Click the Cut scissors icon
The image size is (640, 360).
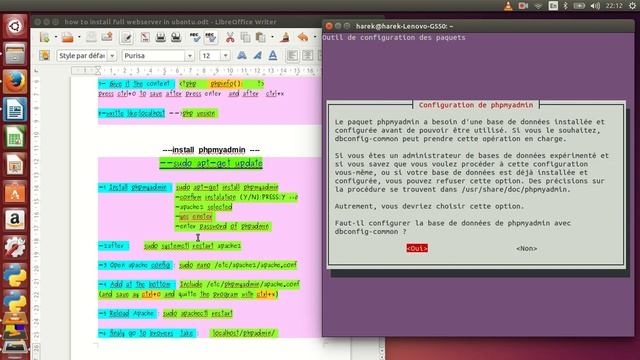(x=230, y=38)
